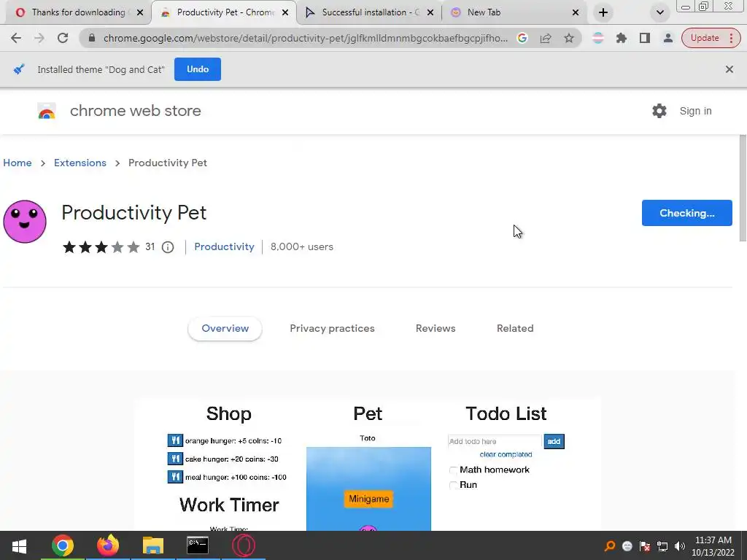Open Firefox from the taskbar

[108, 545]
